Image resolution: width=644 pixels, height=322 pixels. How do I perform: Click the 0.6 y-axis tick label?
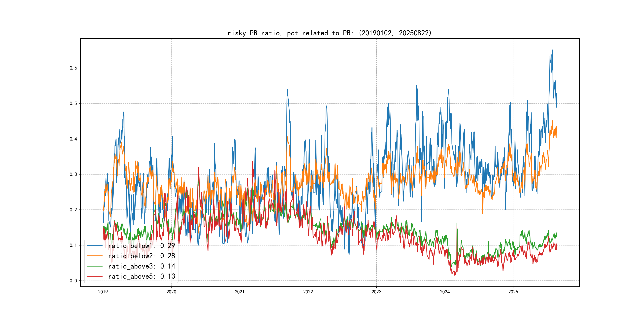[73, 68]
